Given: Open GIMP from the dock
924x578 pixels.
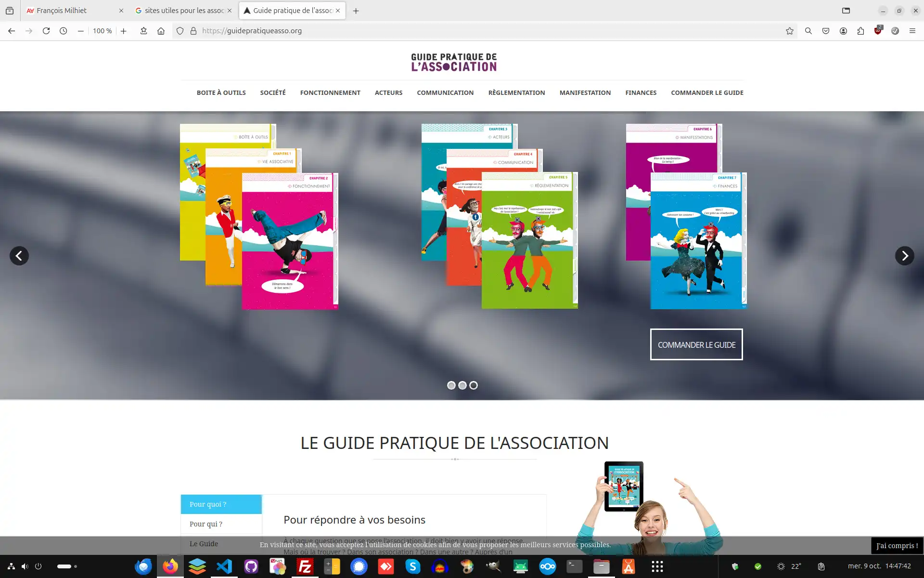Looking at the screenshot, I should point(494,566).
